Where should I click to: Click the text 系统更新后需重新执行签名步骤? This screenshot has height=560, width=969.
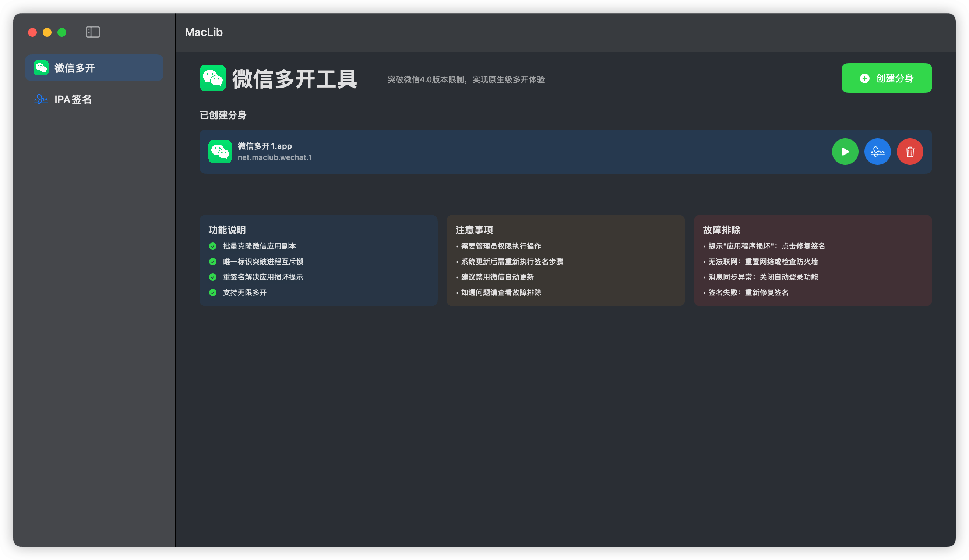point(512,261)
